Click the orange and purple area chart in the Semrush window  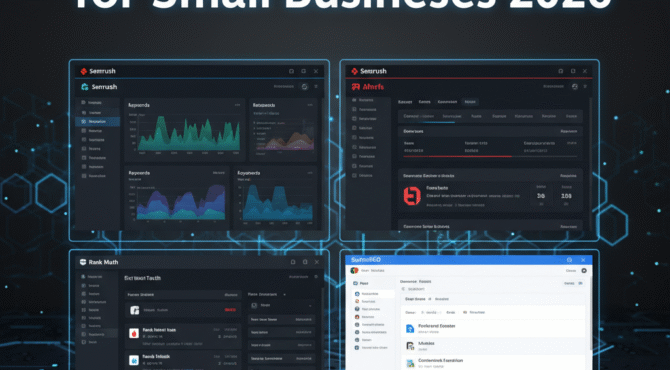click(x=290, y=141)
